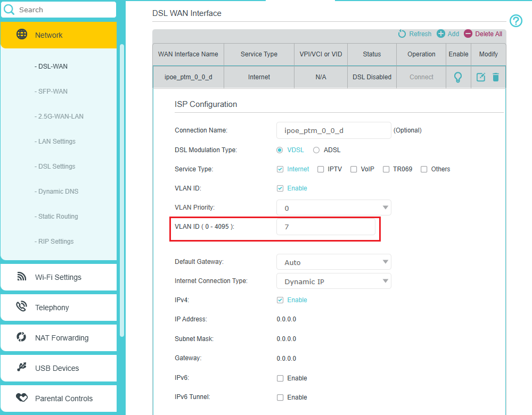Select the ADSL modulation type
Screen dimensions: 532x415
316,150
